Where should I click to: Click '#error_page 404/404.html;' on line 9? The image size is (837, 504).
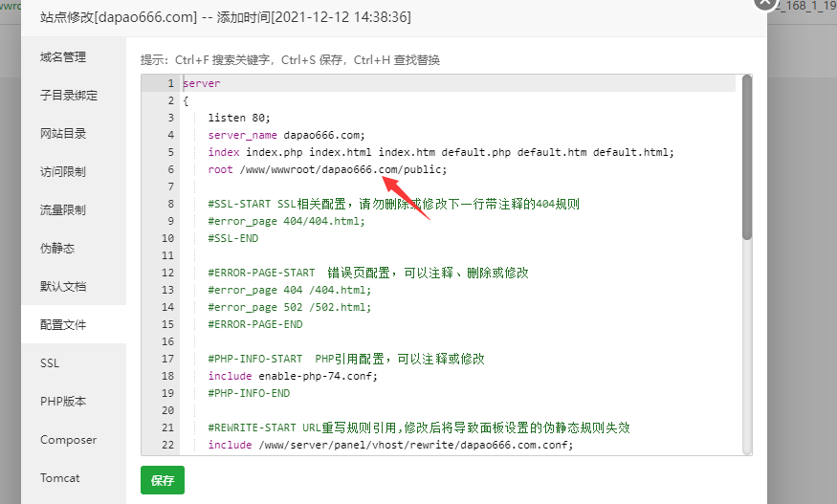click(286, 221)
